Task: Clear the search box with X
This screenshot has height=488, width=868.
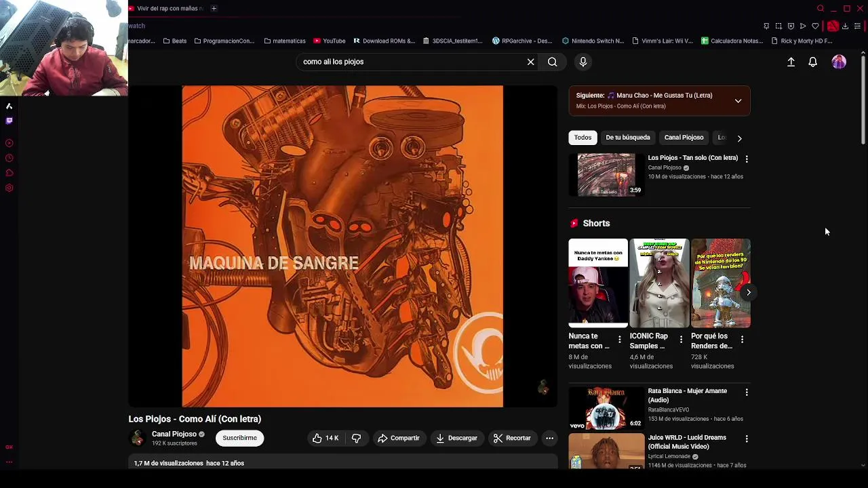Action: [530, 62]
